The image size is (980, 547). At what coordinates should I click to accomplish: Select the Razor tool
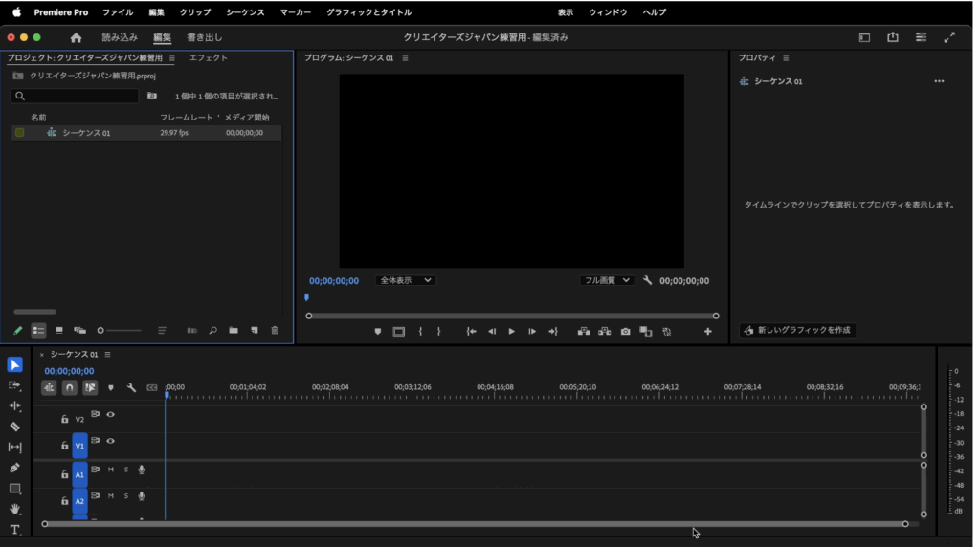point(14,427)
